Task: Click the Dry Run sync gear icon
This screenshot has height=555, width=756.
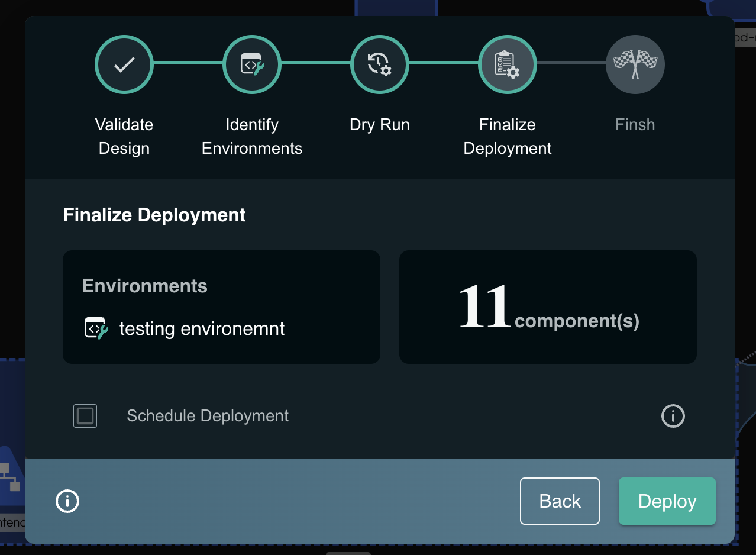Action: [x=379, y=64]
